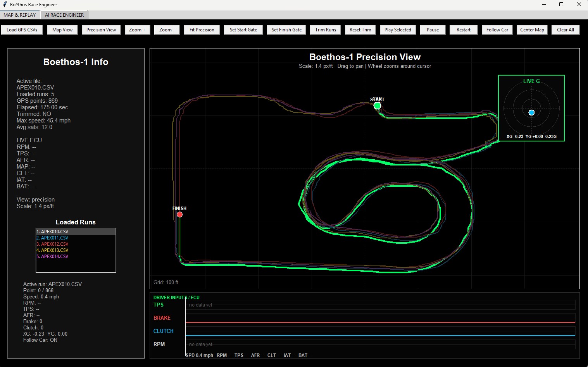Click the LIVE ECU heading
The width and height of the screenshot is (588, 367).
[29, 140]
